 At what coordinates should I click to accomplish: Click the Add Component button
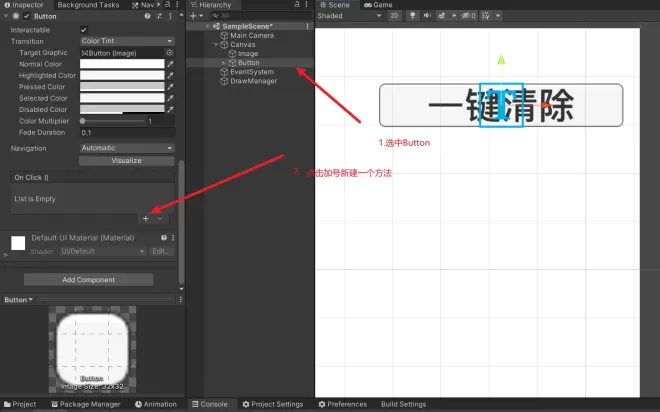pos(88,280)
